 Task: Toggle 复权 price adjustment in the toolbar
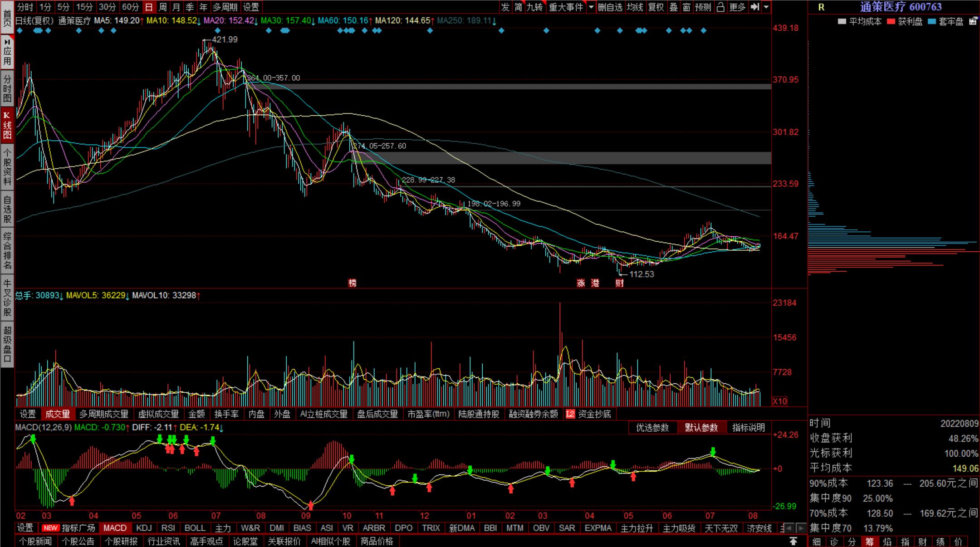point(656,7)
